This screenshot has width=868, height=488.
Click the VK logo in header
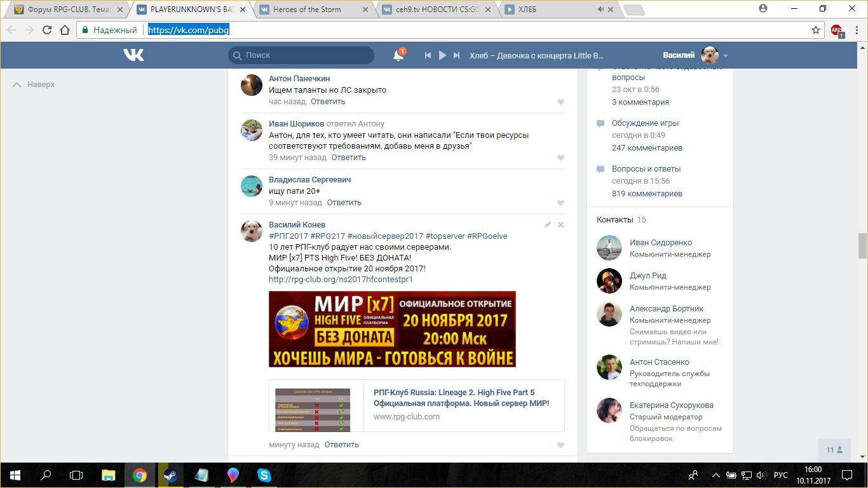tap(133, 55)
